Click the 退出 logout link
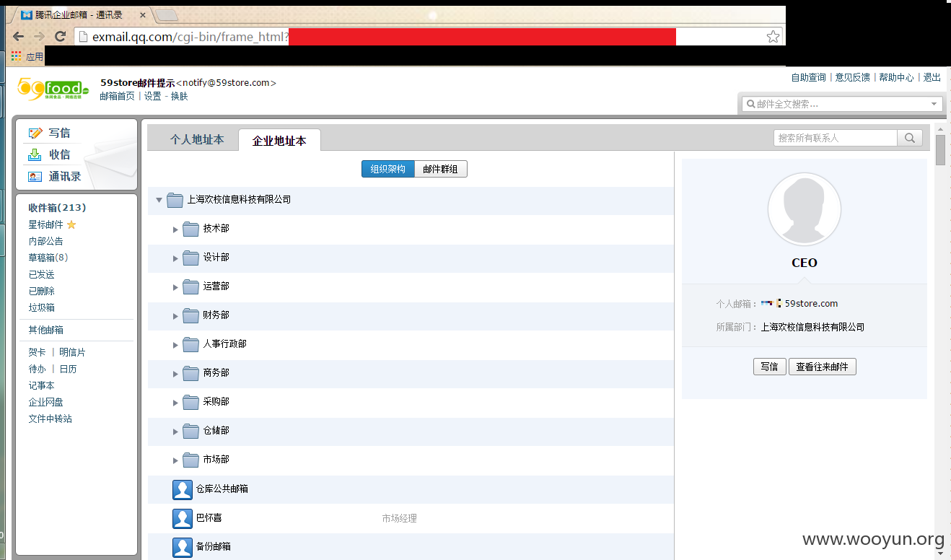Image resolution: width=951 pixels, height=560 pixels. coord(932,77)
